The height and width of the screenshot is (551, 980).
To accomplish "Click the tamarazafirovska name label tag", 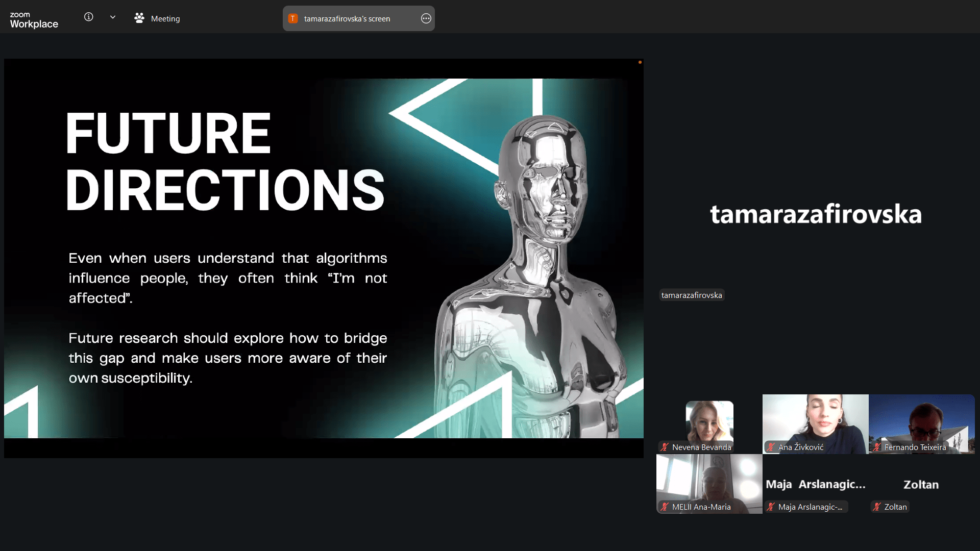I will pyautogui.click(x=691, y=295).
